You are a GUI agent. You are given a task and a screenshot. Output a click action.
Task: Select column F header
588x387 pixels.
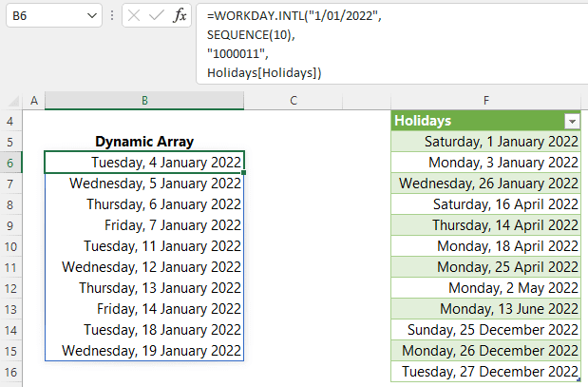tap(485, 101)
